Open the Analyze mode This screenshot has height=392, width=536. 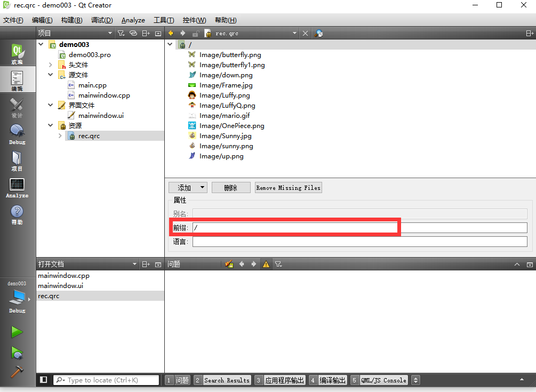(x=17, y=188)
